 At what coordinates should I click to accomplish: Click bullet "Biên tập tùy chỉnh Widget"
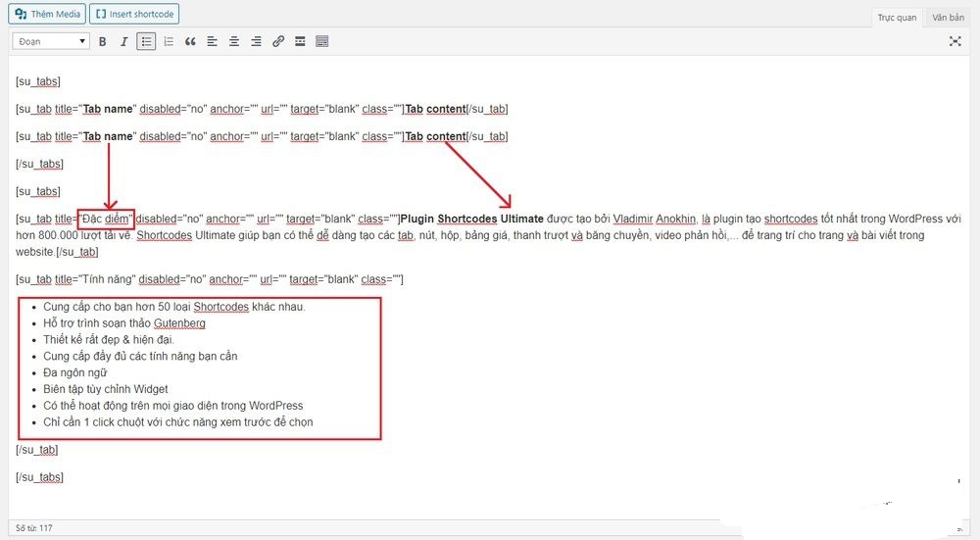[106, 389]
